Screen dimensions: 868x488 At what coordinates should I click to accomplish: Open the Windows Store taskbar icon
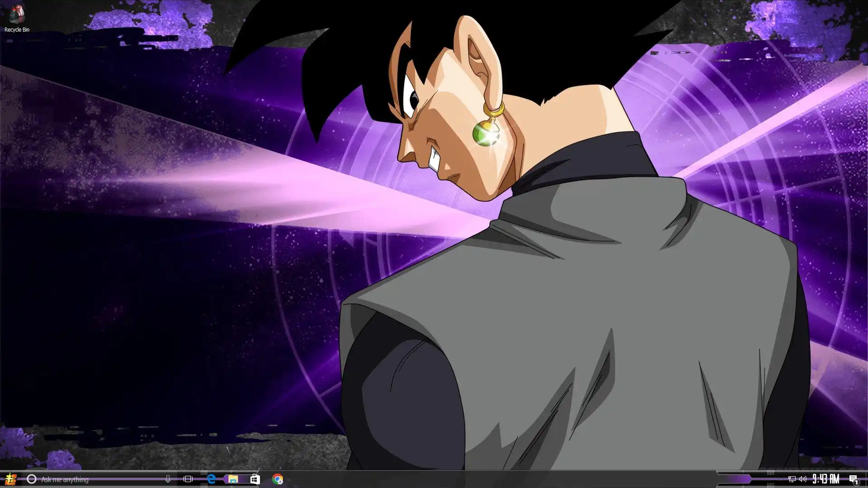255,479
